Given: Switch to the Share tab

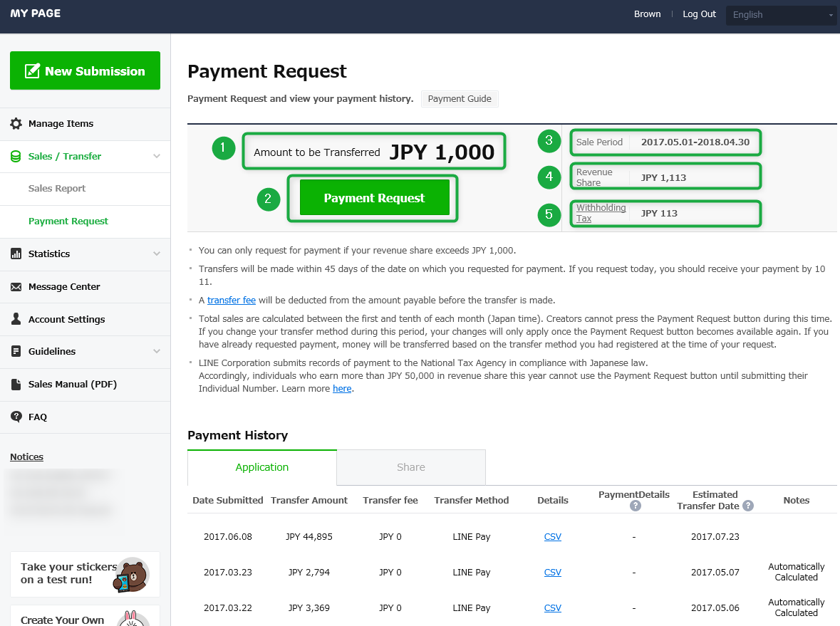Looking at the screenshot, I should (410, 467).
